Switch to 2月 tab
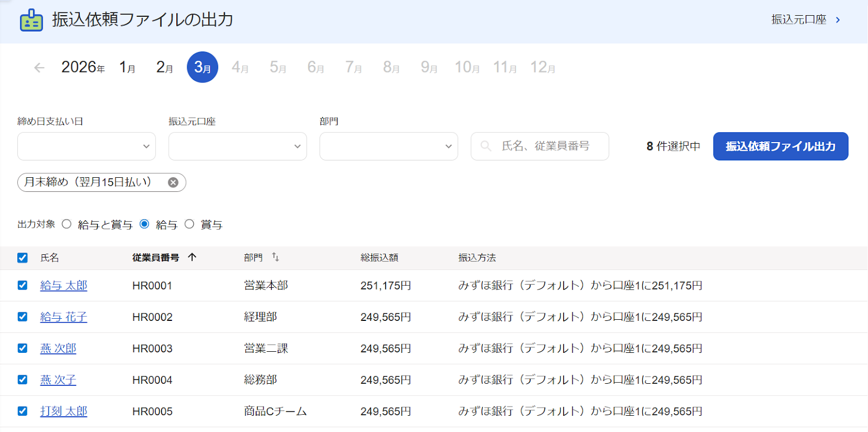The height and width of the screenshot is (432, 868). pos(165,68)
